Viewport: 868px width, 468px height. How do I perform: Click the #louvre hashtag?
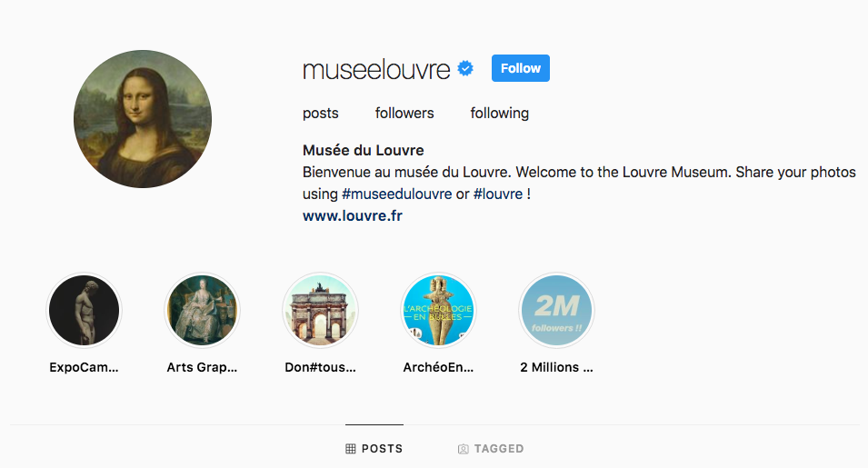point(498,194)
